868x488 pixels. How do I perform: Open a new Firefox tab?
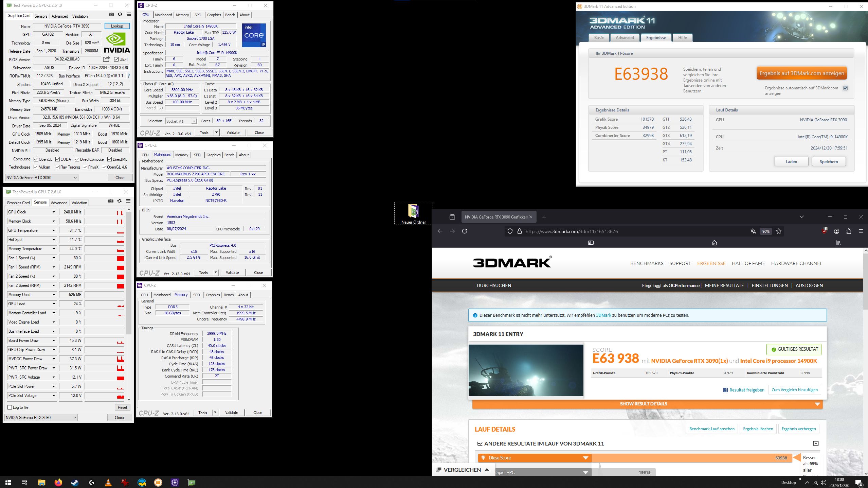544,217
